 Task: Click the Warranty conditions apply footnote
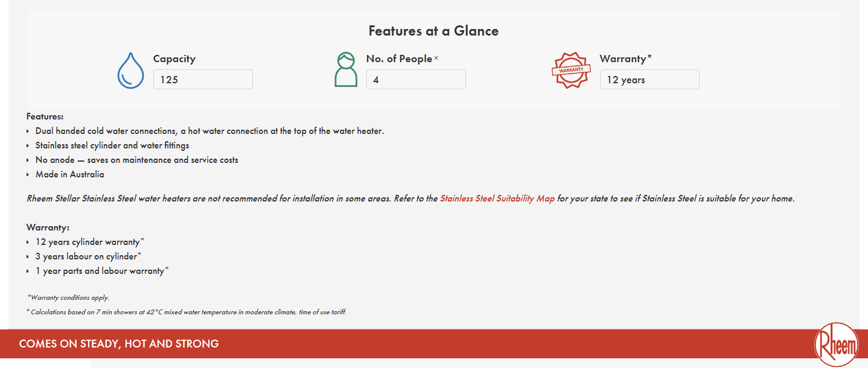point(68,297)
